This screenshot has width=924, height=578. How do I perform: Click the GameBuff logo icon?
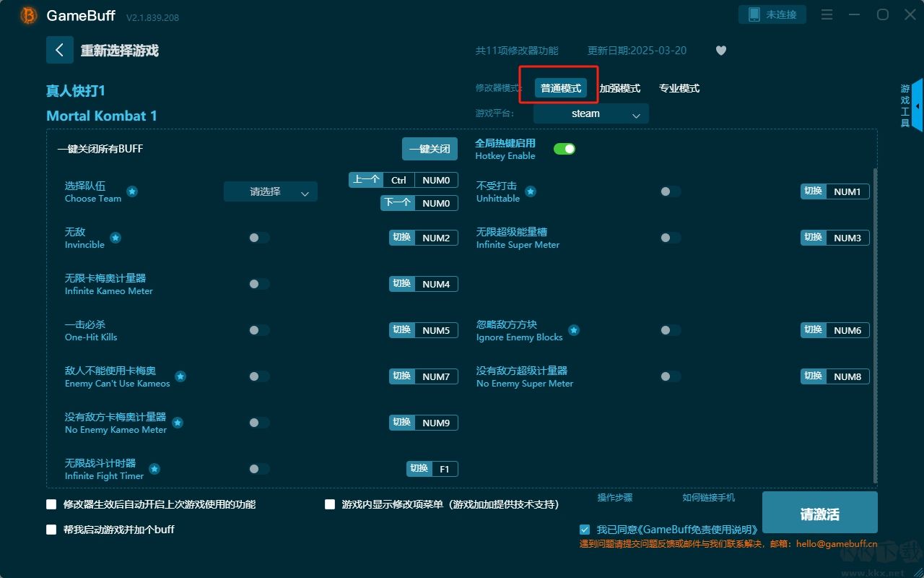[27, 14]
